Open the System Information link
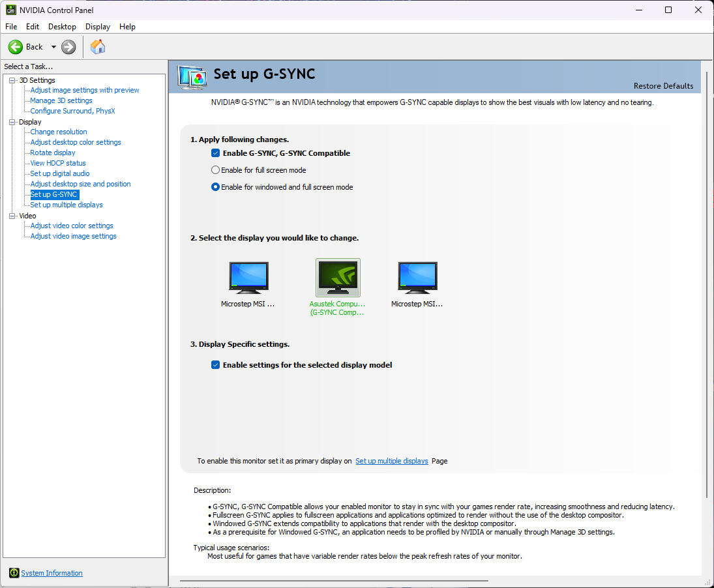The width and height of the screenshot is (714, 588). pyautogui.click(x=52, y=573)
